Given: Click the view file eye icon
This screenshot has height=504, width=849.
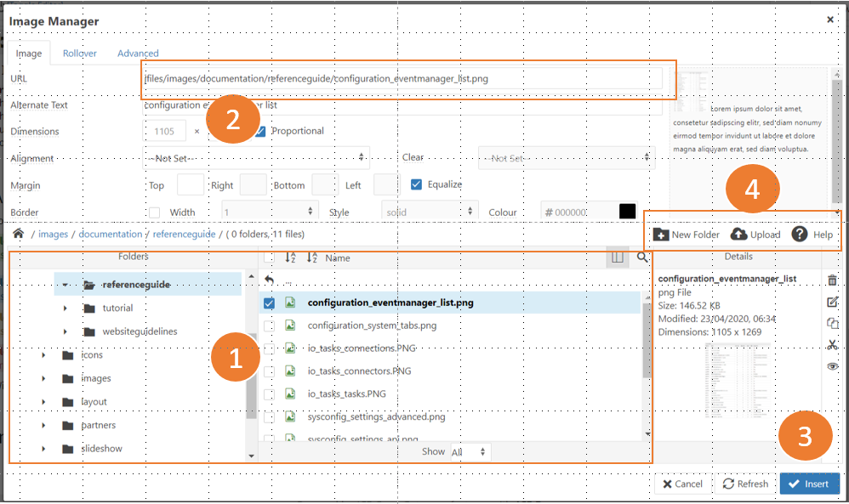Looking at the screenshot, I should point(832,365).
